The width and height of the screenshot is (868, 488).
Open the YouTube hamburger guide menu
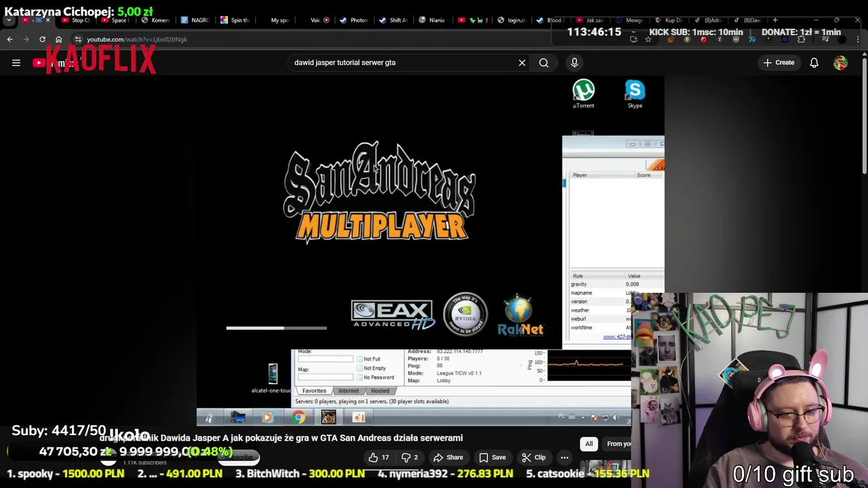16,63
